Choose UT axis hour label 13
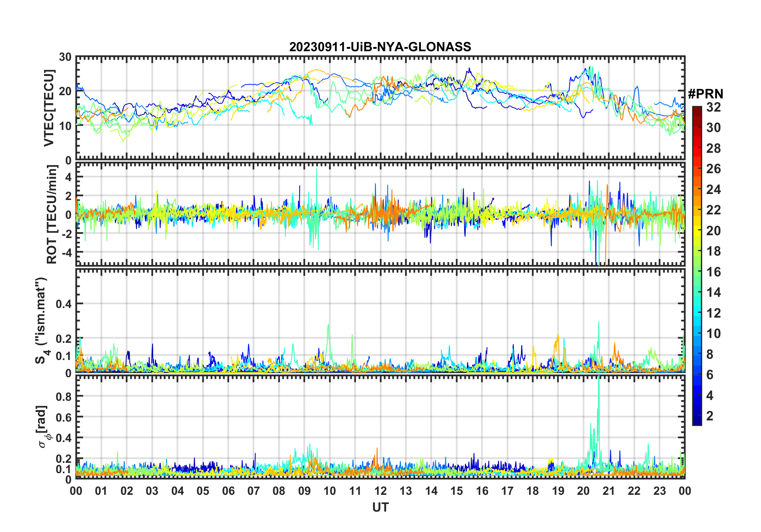Viewport: 761px width, 532px height. [x=406, y=491]
